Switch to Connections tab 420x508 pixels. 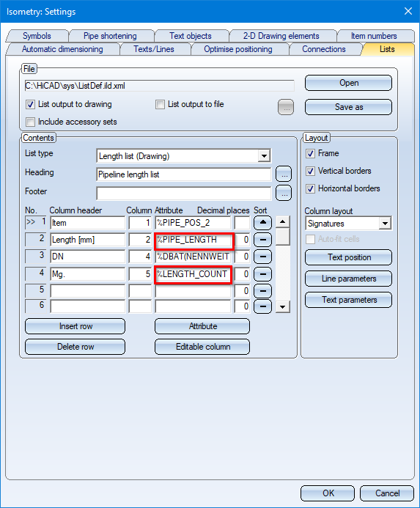pyautogui.click(x=324, y=49)
